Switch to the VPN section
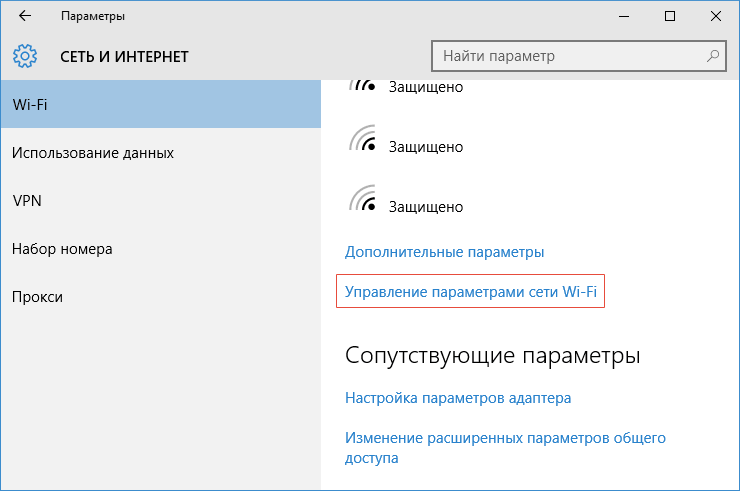The height and width of the screenshot is (491, 740). pyautogui.click(x=160, y=201)
